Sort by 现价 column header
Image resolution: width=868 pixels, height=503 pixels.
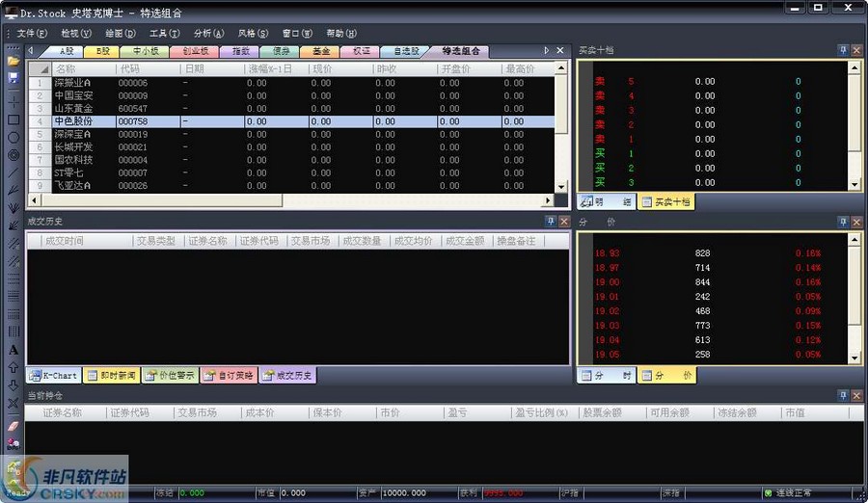pos(340,68)
